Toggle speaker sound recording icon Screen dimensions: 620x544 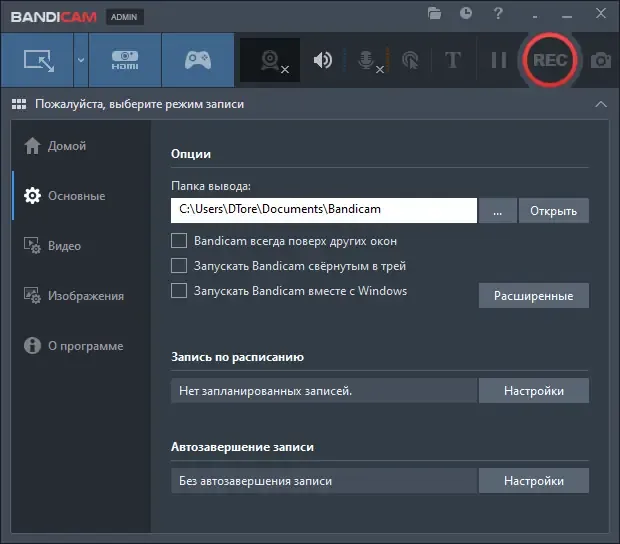tap(323, 60)
